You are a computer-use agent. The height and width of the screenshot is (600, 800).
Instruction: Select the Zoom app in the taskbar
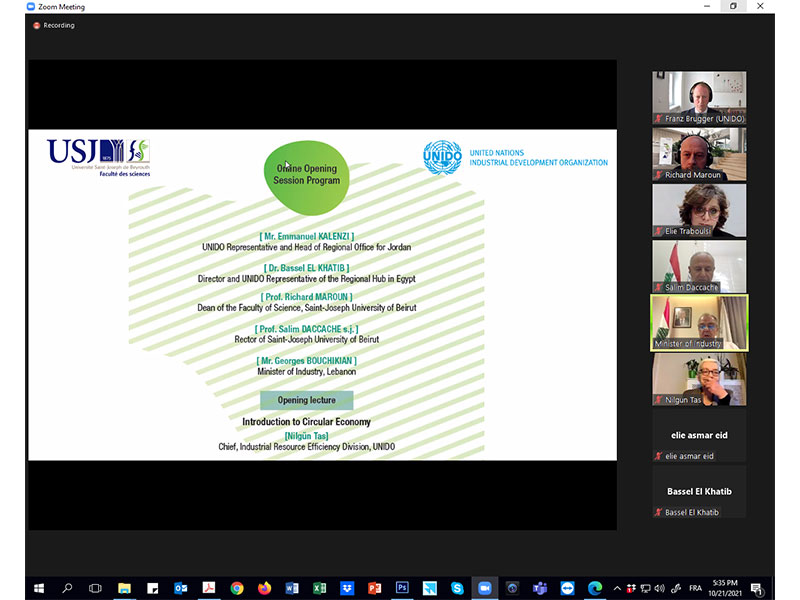[x=485, y=588]
